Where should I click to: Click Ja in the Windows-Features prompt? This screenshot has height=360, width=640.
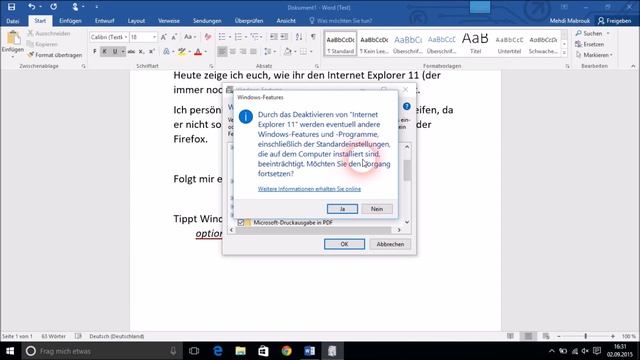coord(342,209)
